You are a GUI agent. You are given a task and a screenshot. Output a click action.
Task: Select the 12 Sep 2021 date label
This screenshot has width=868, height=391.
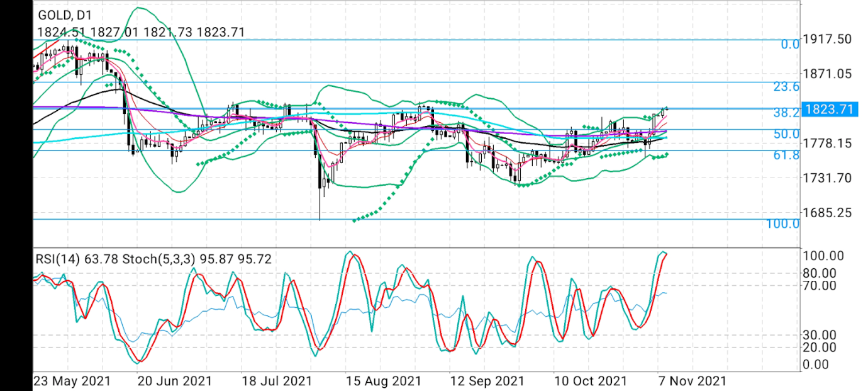pyautogui.click(x=487, y=382)
